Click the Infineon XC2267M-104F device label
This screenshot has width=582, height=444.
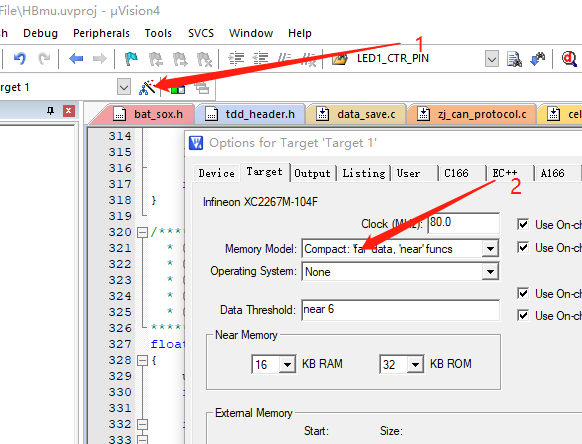(260, 202)
